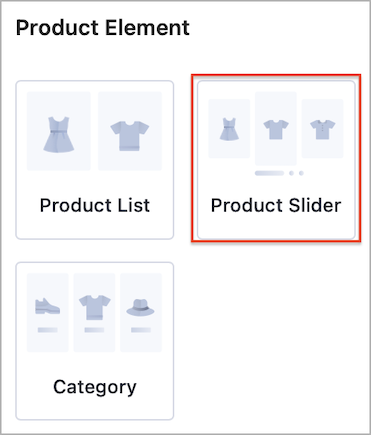
Task: Click the polo shirt icon in Product Slider
Action: pos(322,129)
